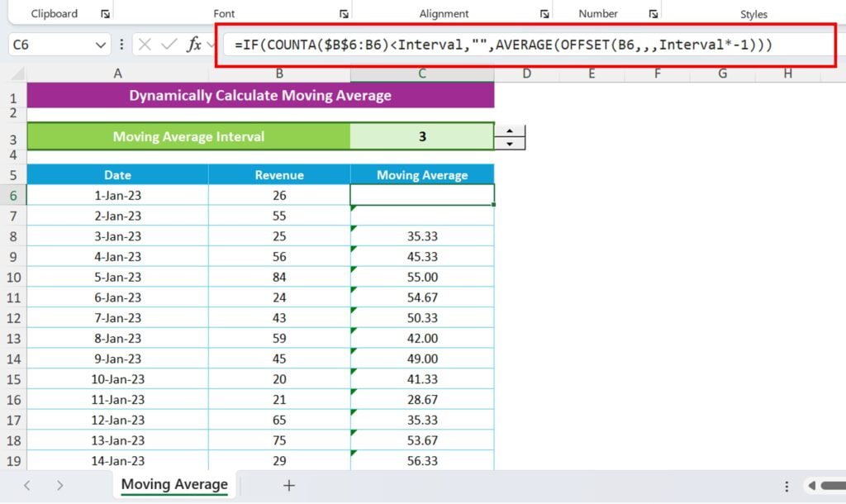The height and width of the screenshot is (504, 846).
Task: Expand the Name Box dropdown
Action: (100, 45)
